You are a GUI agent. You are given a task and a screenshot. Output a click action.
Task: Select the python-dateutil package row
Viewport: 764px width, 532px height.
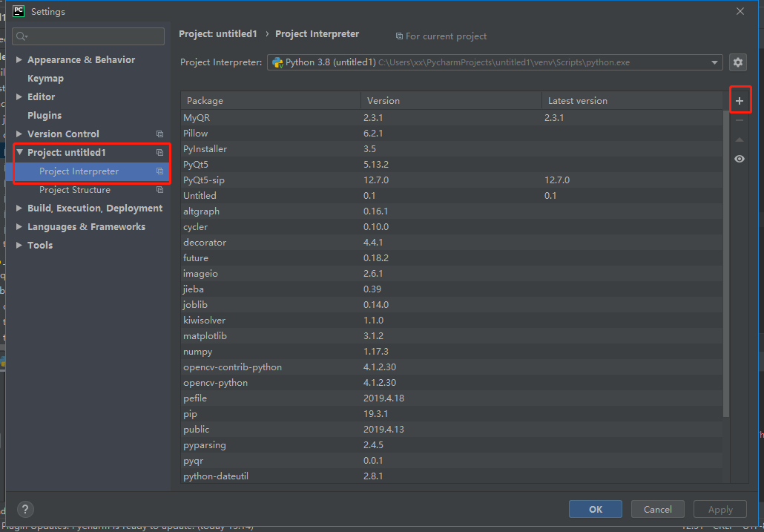click(452, 476)
